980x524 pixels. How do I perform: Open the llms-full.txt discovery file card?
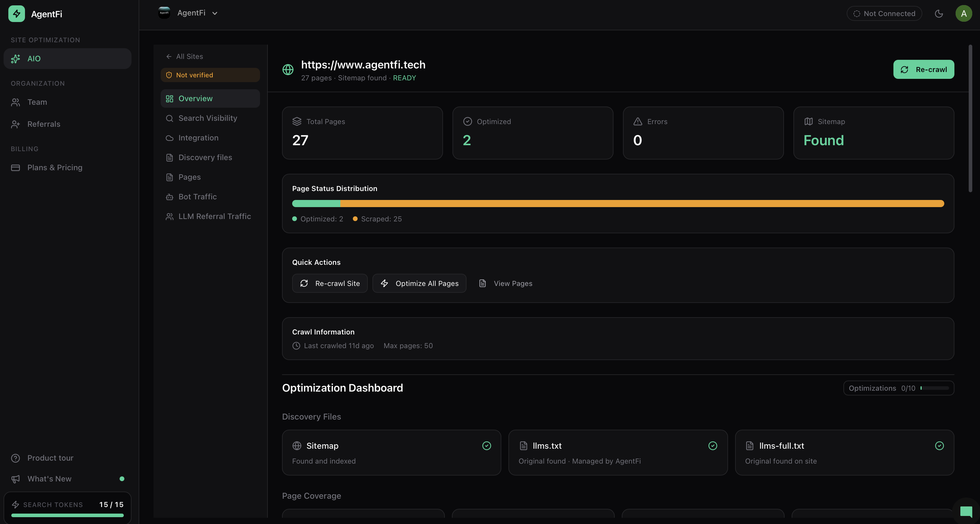coord(844,453)
